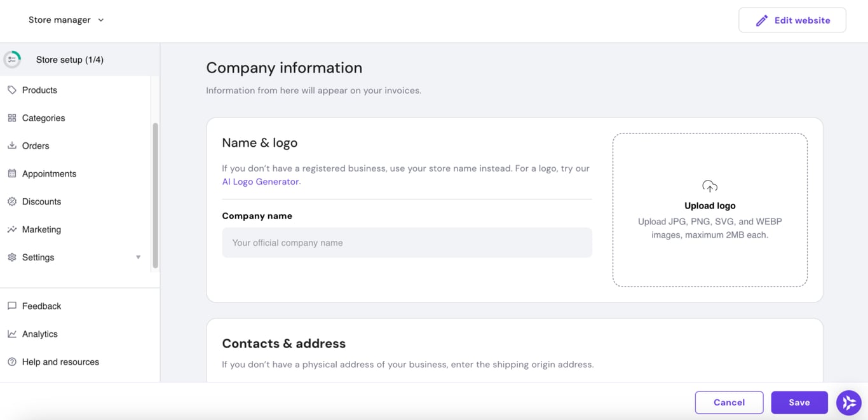The width and height of the screenshot is (868, 420).
Task: Click the Help and resources question icon
Action: (11, 362)
